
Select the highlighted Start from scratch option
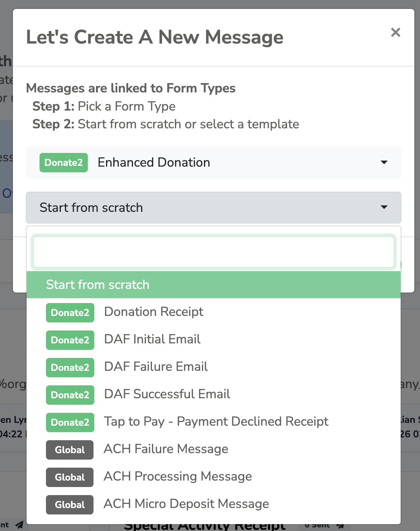[x=214, y=284]
